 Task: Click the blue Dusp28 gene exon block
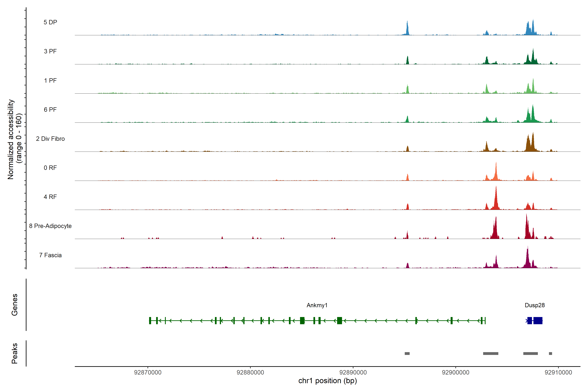pos(538,320)
